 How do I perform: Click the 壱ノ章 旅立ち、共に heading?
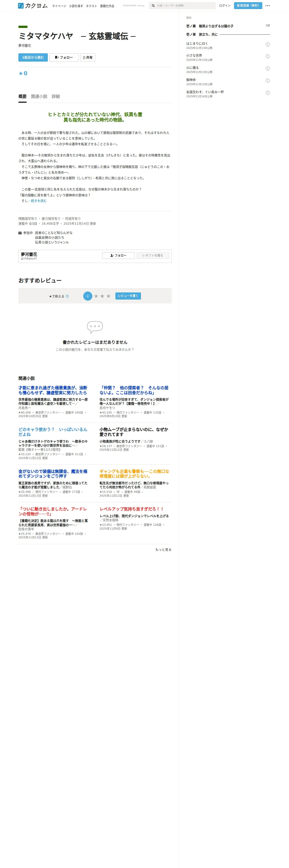[x=202, y=35]
